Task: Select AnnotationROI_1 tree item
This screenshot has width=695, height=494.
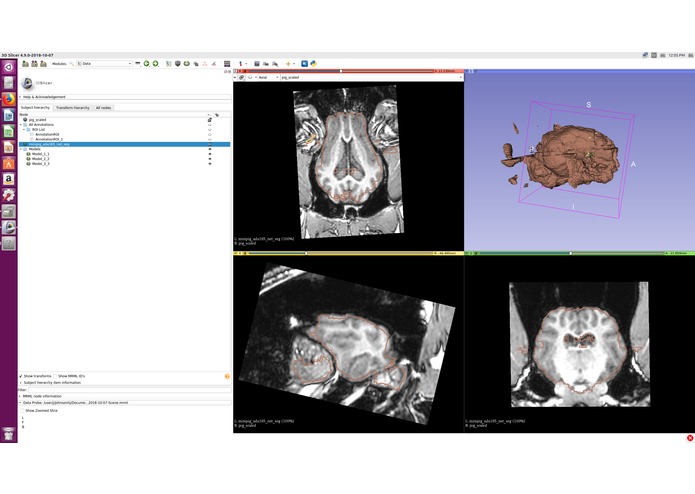Action: click(49, 139)
